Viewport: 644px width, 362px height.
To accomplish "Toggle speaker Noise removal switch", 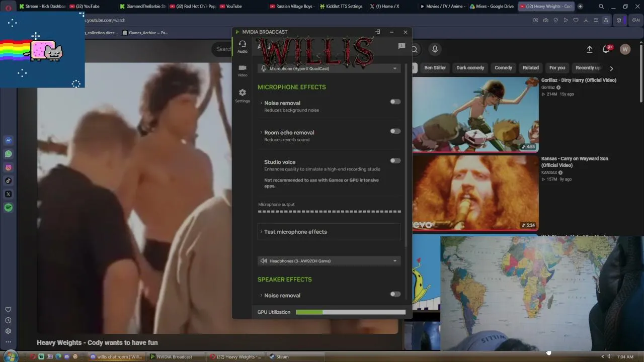I will [x=395, y=294].
